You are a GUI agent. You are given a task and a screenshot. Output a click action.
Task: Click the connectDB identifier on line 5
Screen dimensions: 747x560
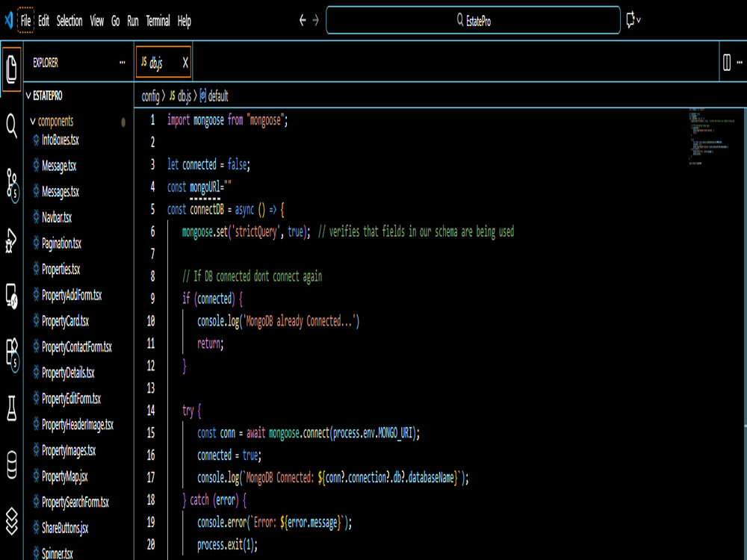207,210
